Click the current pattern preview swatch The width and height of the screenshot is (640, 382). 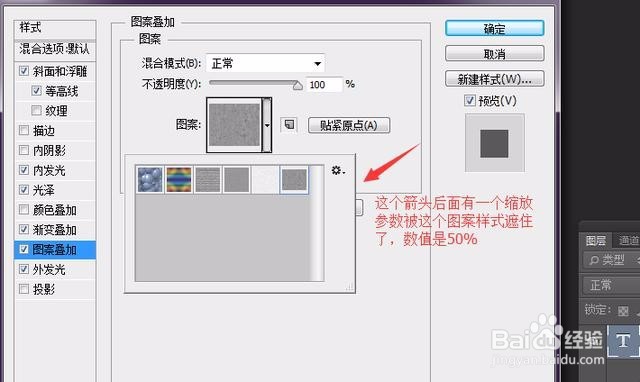234,125
